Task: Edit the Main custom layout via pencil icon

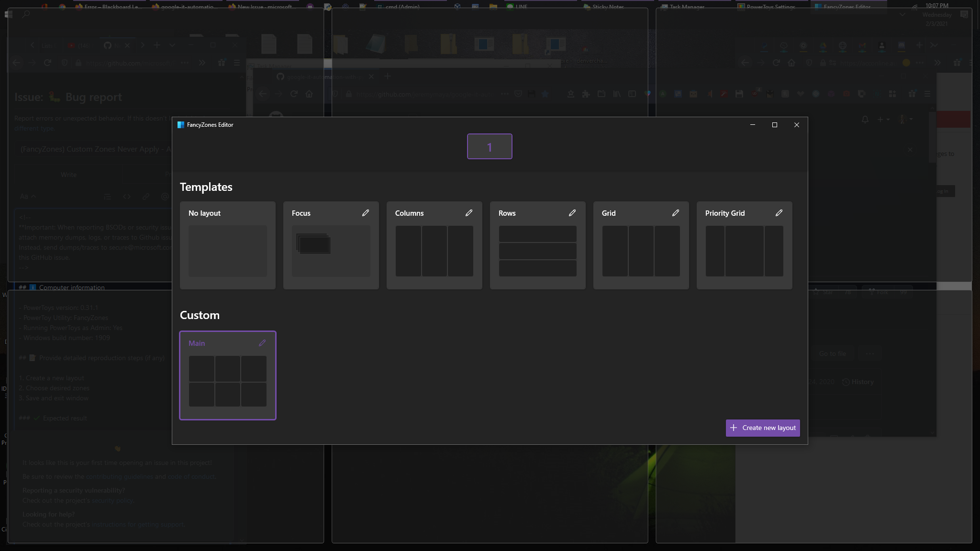Action: 262,343
